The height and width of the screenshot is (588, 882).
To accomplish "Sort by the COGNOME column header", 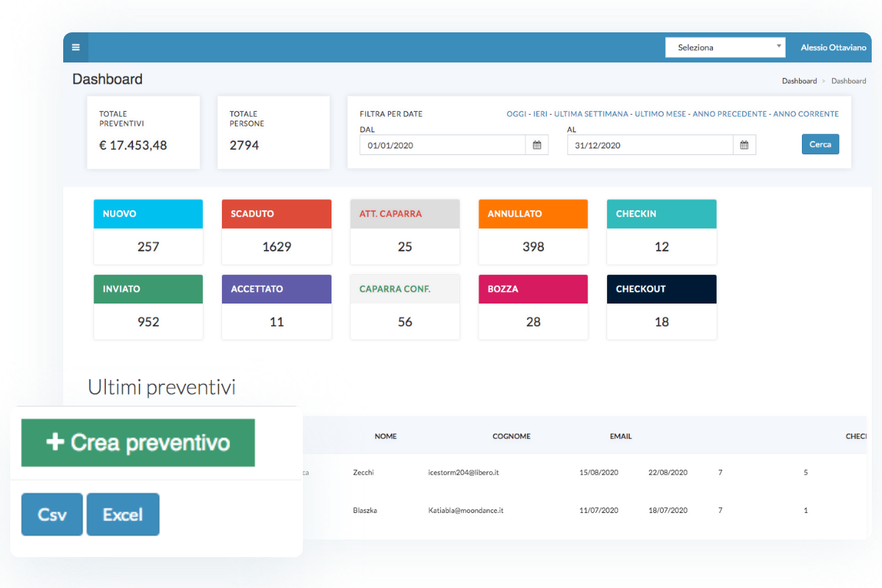I will (x=512, y=437).
